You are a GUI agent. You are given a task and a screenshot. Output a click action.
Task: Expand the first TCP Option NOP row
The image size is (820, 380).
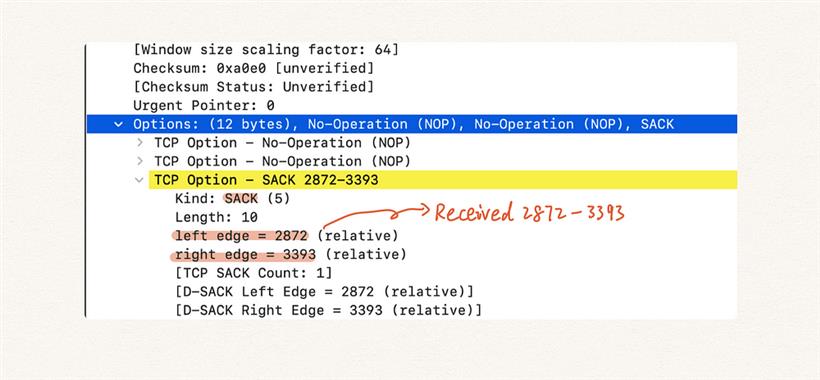[x=140, y=143]
